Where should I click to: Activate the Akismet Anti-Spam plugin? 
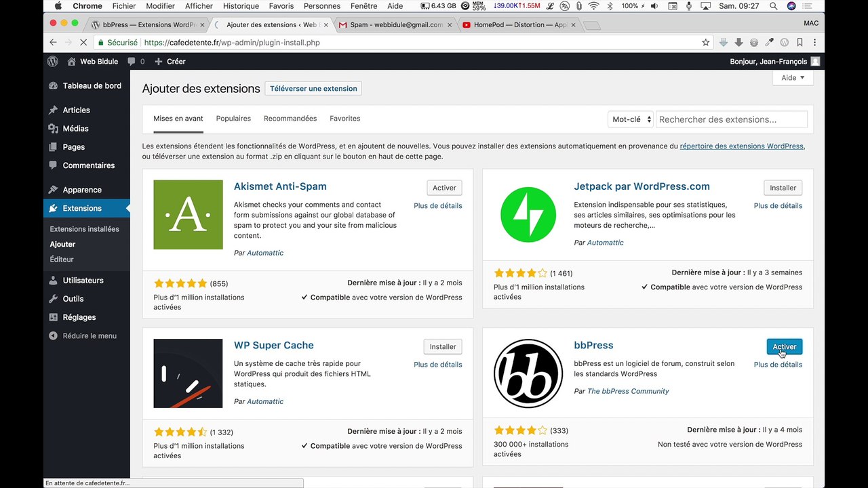tap(444, 188)
